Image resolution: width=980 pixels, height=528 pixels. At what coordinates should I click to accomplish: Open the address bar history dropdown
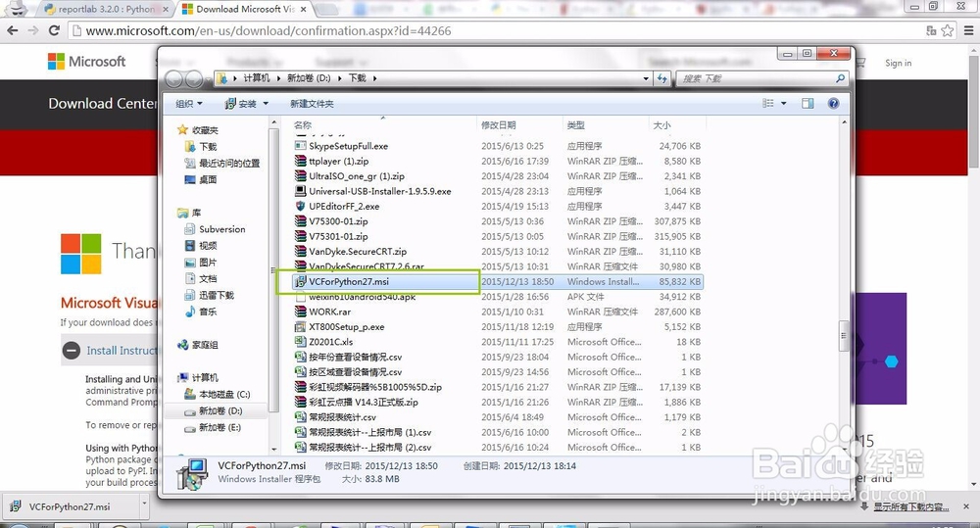646,78
